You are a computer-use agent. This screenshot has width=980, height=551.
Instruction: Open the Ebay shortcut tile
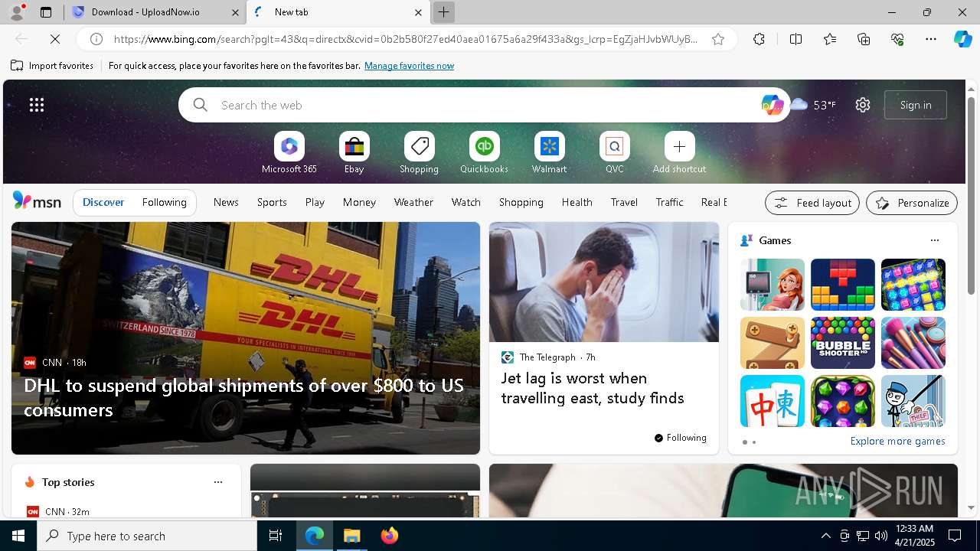[x=354, y=152]
